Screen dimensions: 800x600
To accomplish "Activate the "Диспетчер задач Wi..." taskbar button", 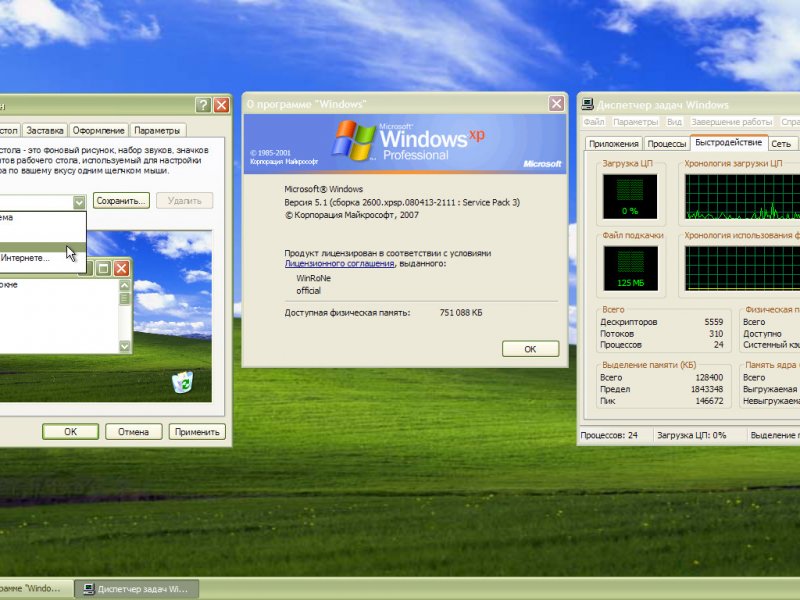I will [x=137, y=589].
